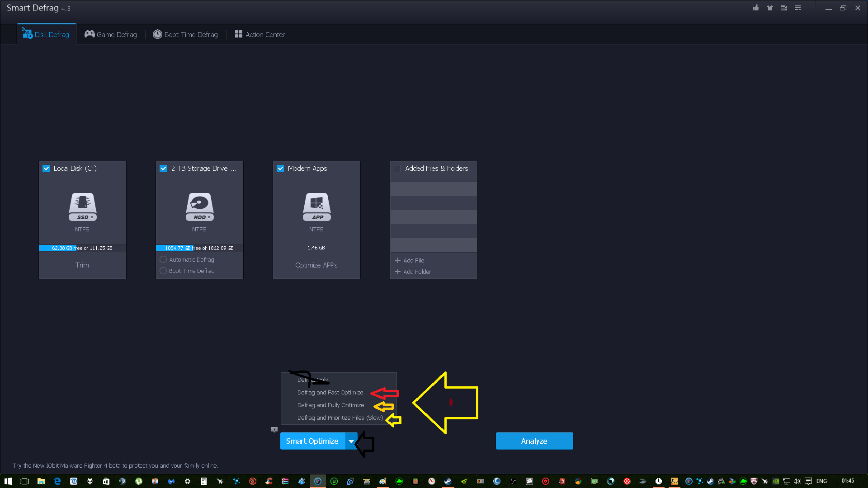
Task: Click the SSD drive icon for Local Disk C
Action: tap(82, 206)
